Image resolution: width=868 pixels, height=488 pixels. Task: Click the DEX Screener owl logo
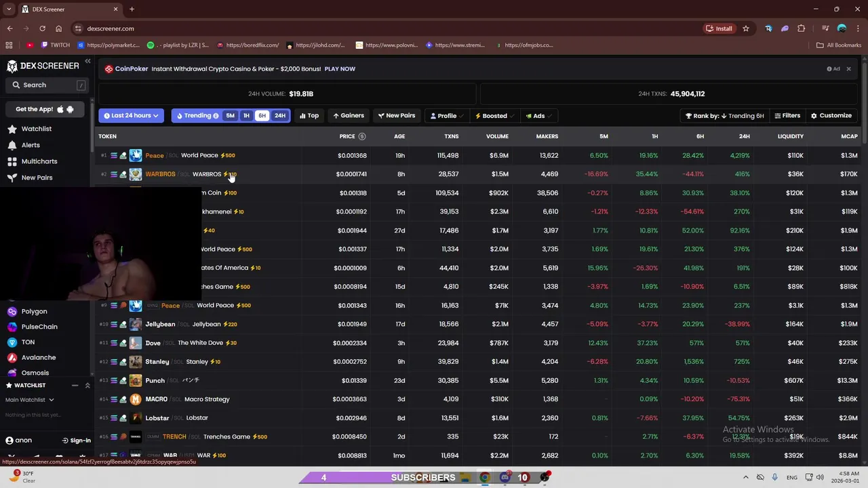(12, 66)
